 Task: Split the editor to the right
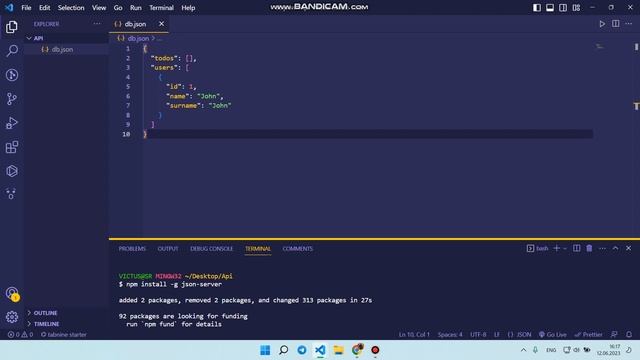(616, 24)
